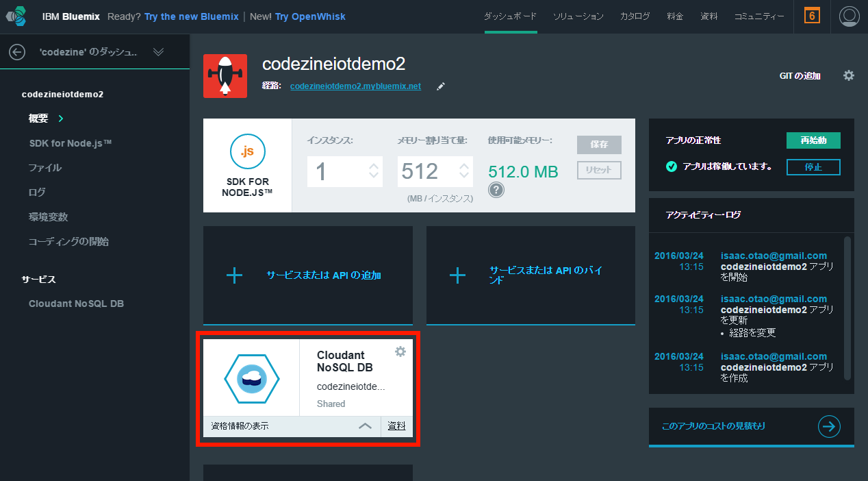The height and width of the screenshot is (481, 868).
Task: Click the green app running checkmark icon
Action: tap(671, 166)
